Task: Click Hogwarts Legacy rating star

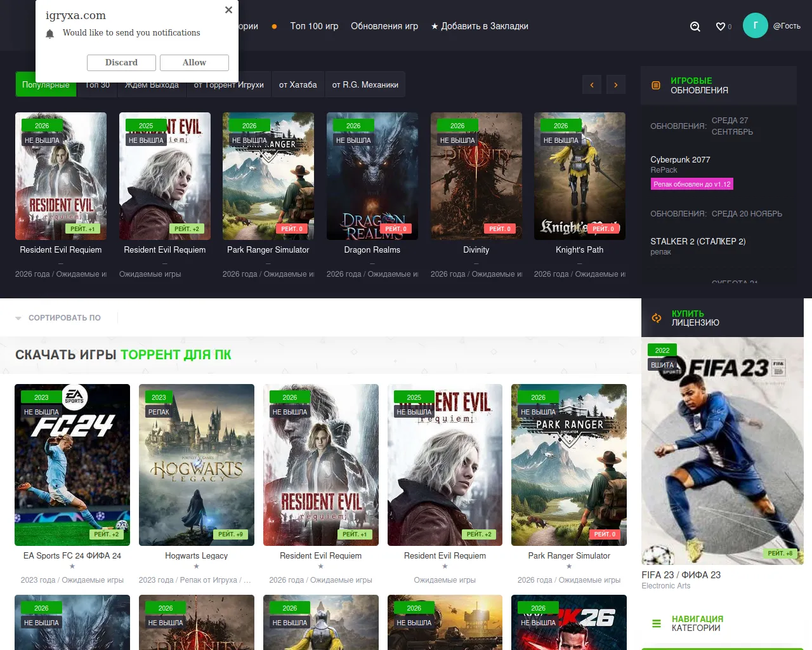Action: (197, 566)
